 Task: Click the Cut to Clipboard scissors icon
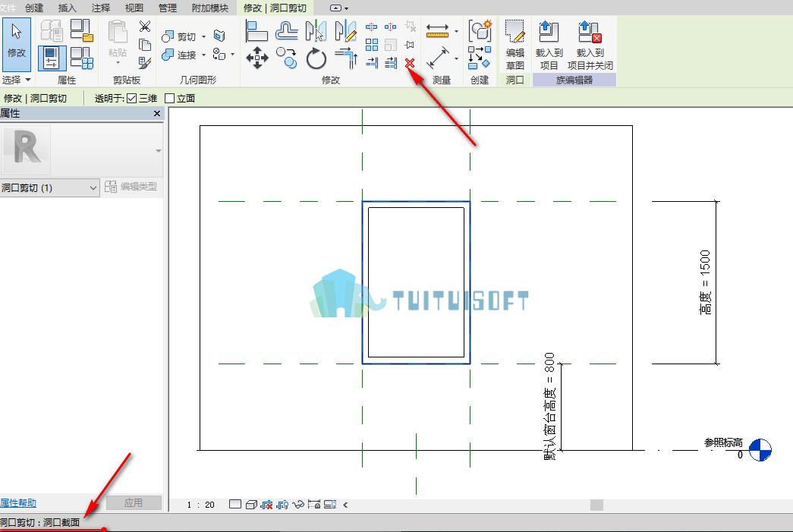pyautogui.click(x=145, y=27)
